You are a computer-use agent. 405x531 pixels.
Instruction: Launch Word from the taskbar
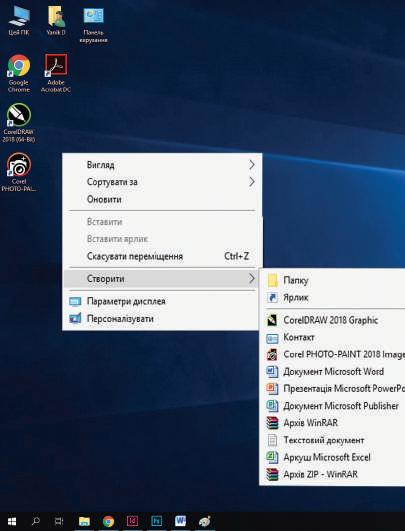(180, 521)
